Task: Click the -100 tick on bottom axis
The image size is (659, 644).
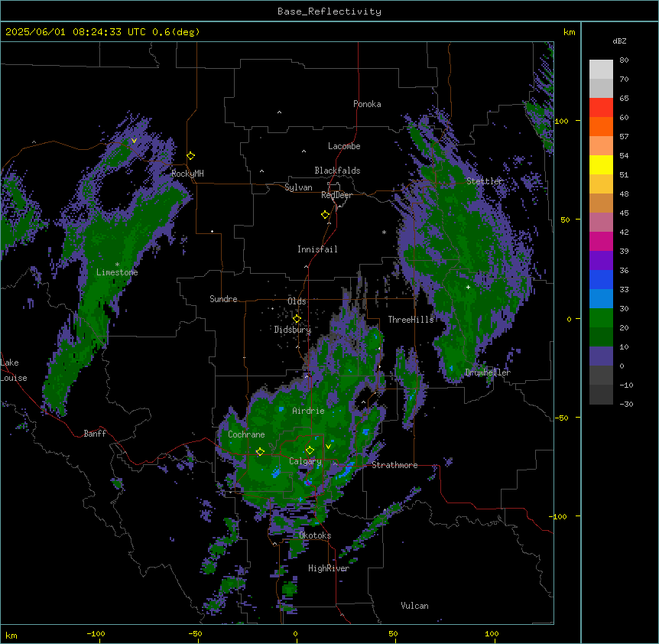Action: pos(96,633)
